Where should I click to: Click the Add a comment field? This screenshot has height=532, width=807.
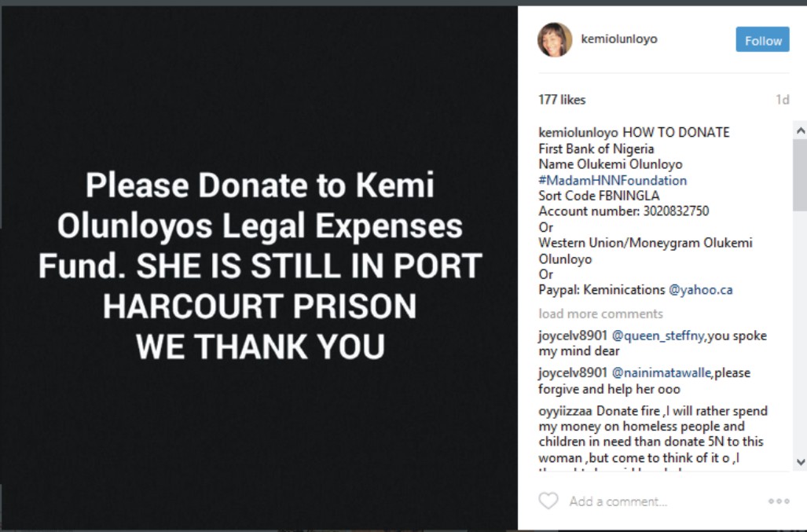(660, 501)
